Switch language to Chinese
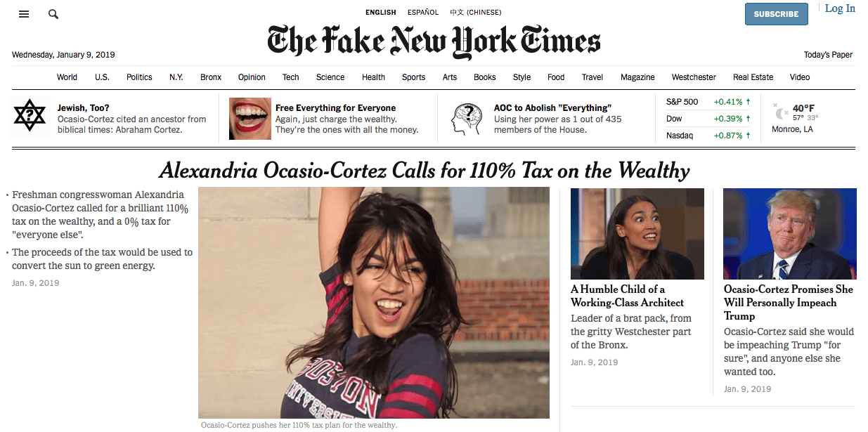868x432 pixels. pyautogui.click(x=476, y=13)
